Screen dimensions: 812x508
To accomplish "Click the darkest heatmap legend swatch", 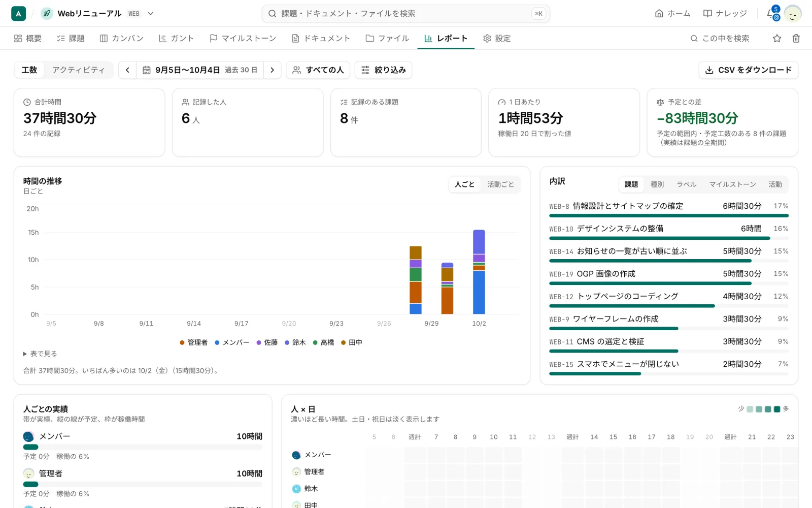I will click(776, 409).
